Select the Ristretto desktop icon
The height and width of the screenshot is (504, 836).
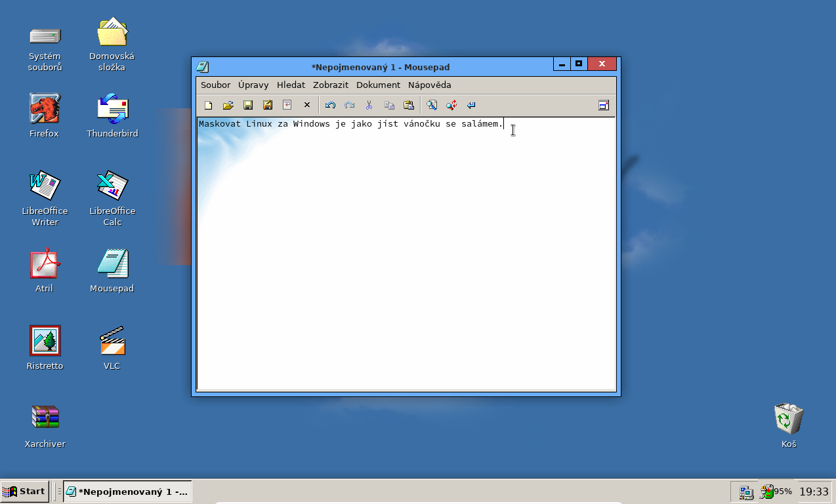pos(45,348)
